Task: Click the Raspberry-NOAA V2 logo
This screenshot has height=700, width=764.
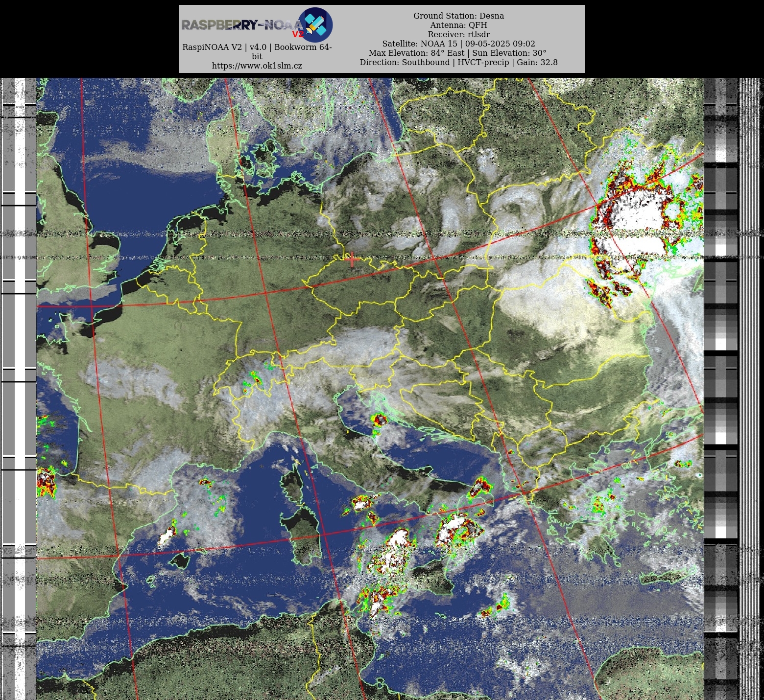Action: pyautogui.click(x=257, y=24)
